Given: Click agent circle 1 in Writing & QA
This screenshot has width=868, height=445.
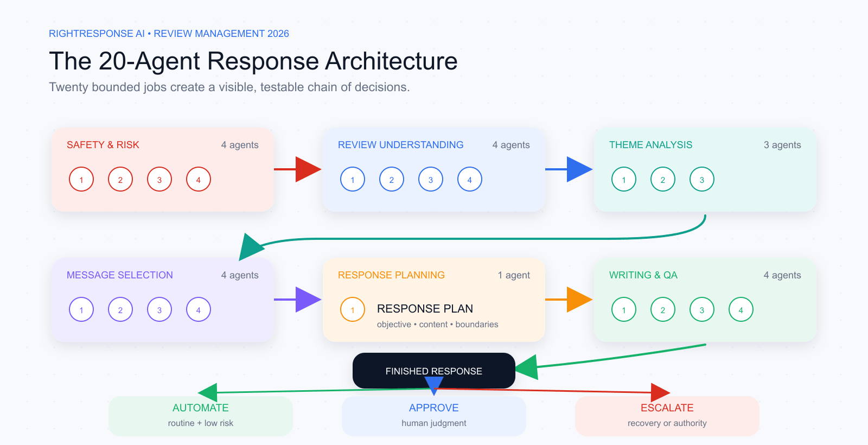Looking at the screenshot, I should click(x=624, y=310).
